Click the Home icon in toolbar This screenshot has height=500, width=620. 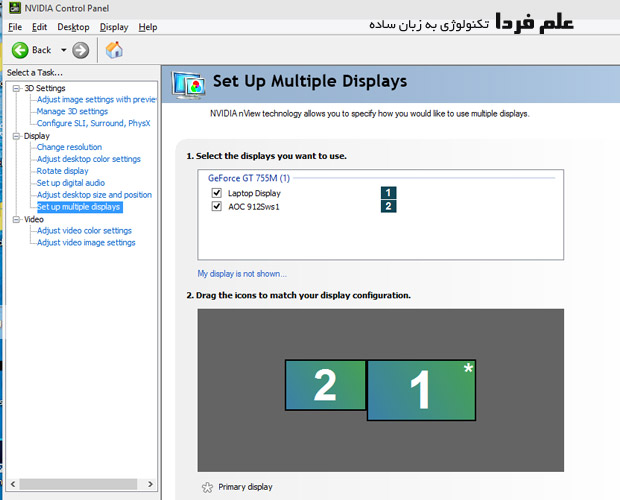[114, 49]
